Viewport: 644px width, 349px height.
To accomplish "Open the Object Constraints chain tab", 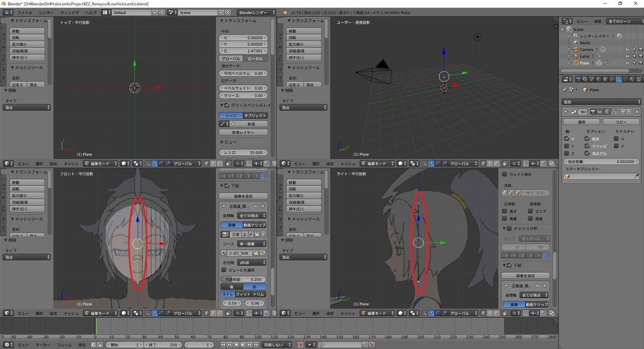I will click(x=611, y=79).
